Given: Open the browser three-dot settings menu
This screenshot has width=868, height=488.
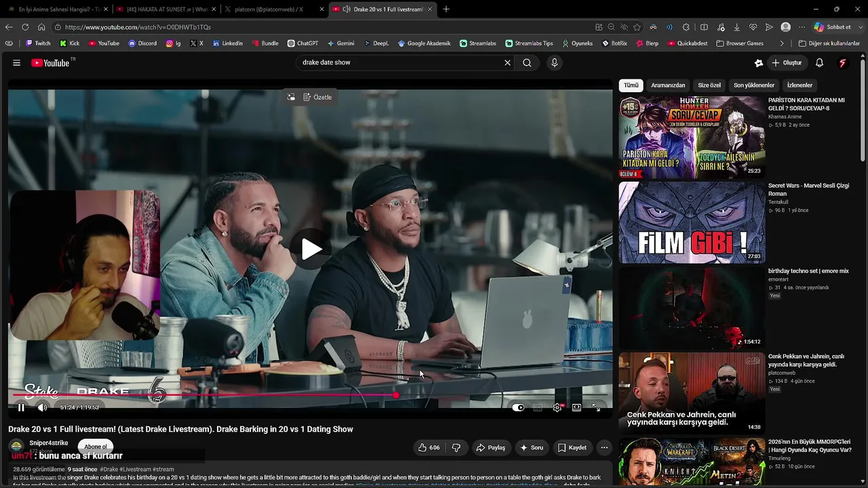Looking at the screenshot, I should [x=802, y=27].
